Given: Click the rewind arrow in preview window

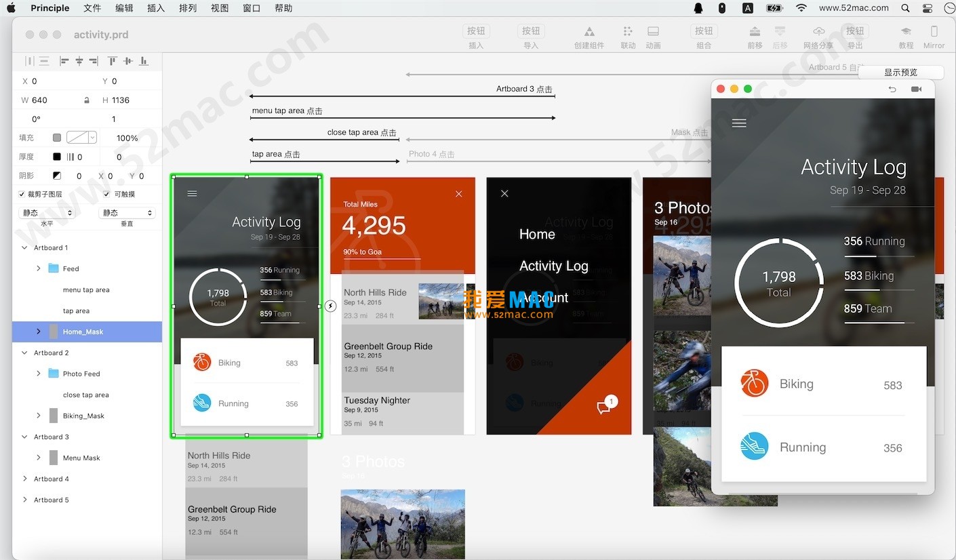Looking at the screenshot, I should coord(892,89).
